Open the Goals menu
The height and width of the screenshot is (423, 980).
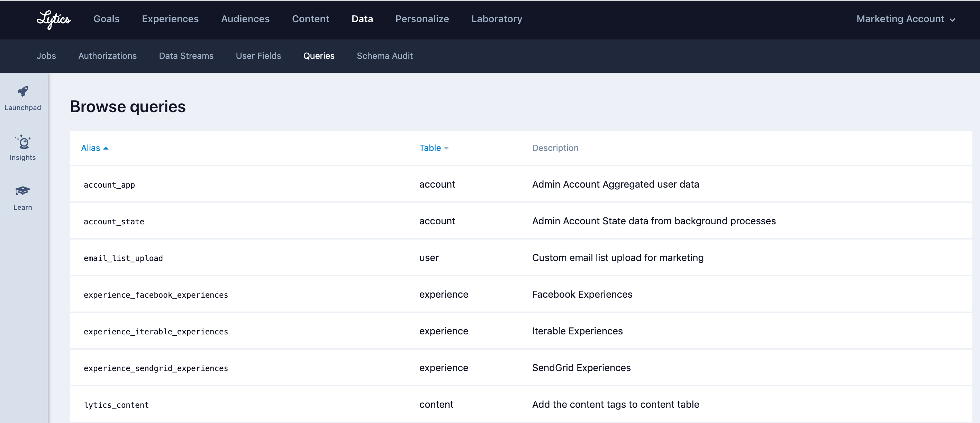107,19
